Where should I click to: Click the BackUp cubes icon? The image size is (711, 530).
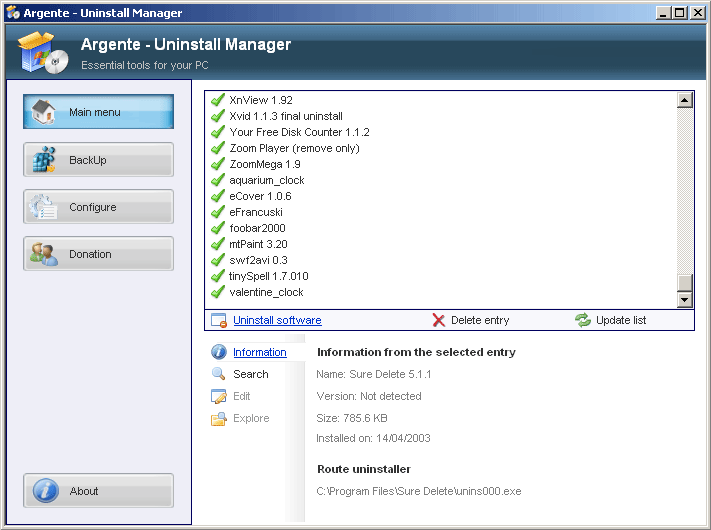pyautogui.click(x=44, y=160)
